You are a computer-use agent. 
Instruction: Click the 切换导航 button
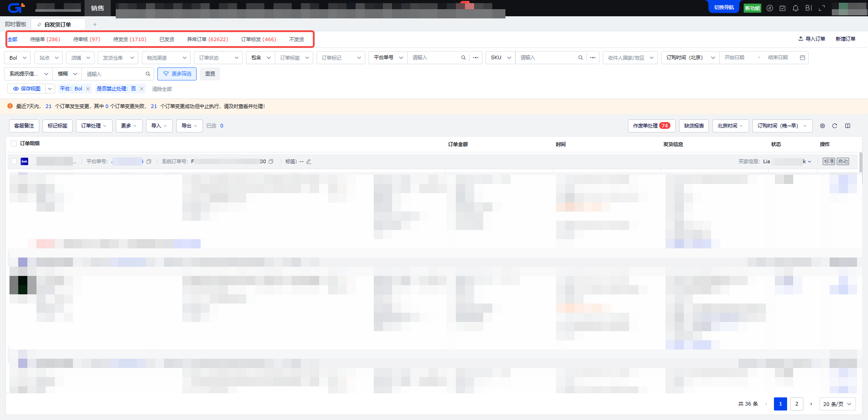724,7
